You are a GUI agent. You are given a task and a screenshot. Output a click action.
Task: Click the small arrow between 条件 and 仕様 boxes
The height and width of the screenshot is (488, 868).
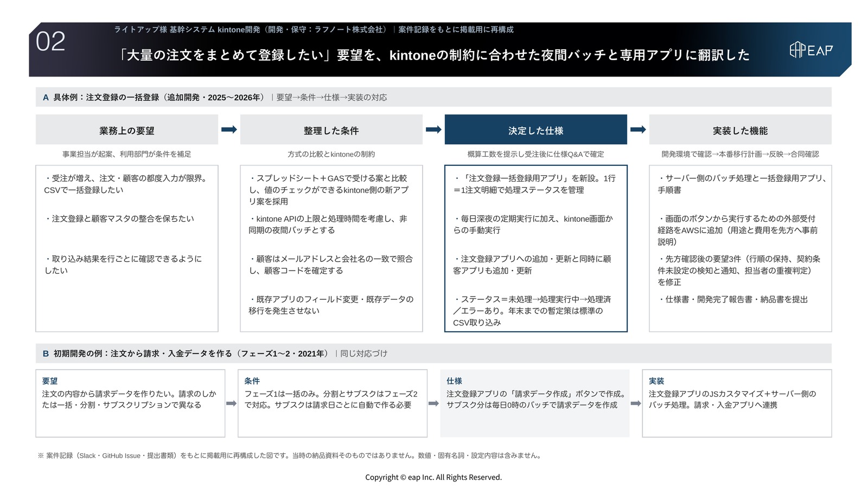tap(433, 403)
